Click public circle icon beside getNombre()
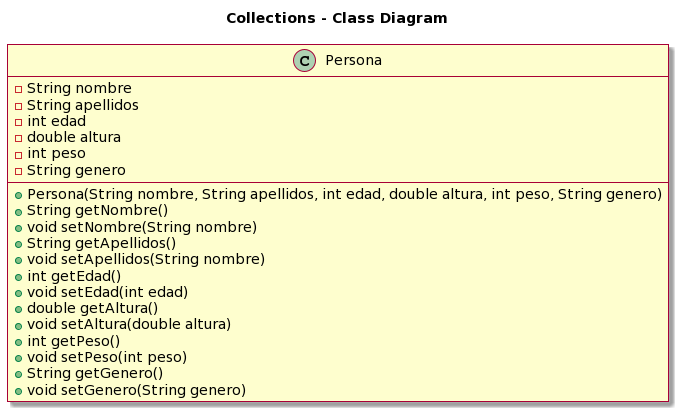The width and height of the screenshot is (681, 414). coord(19,211)
